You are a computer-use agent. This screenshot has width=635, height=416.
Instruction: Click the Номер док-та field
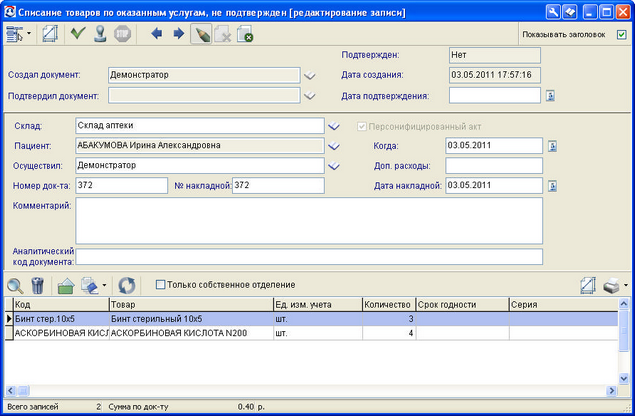click(121, 186)
